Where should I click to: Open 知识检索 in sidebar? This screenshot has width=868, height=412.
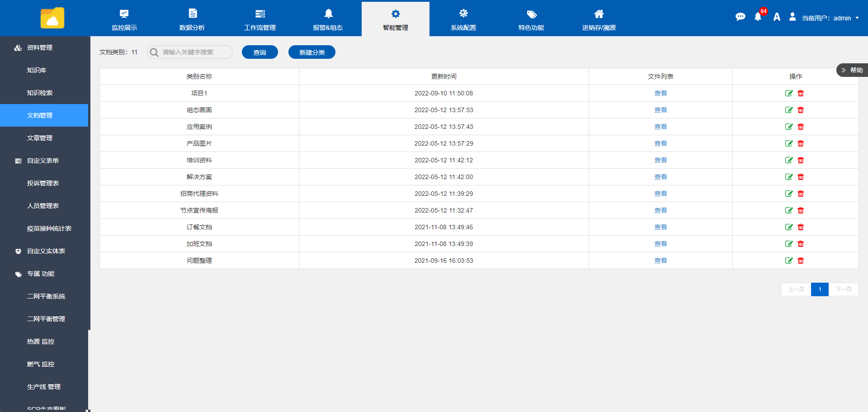(44, 93)
